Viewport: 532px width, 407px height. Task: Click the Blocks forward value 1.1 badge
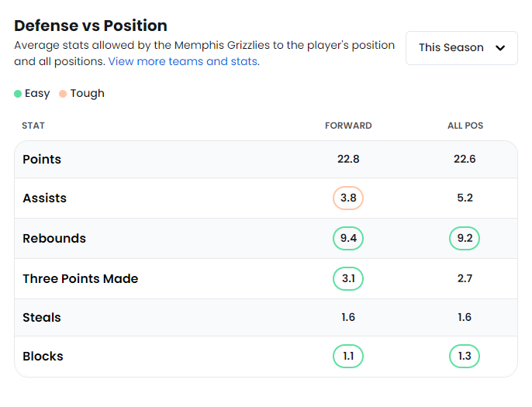point(348,357)
